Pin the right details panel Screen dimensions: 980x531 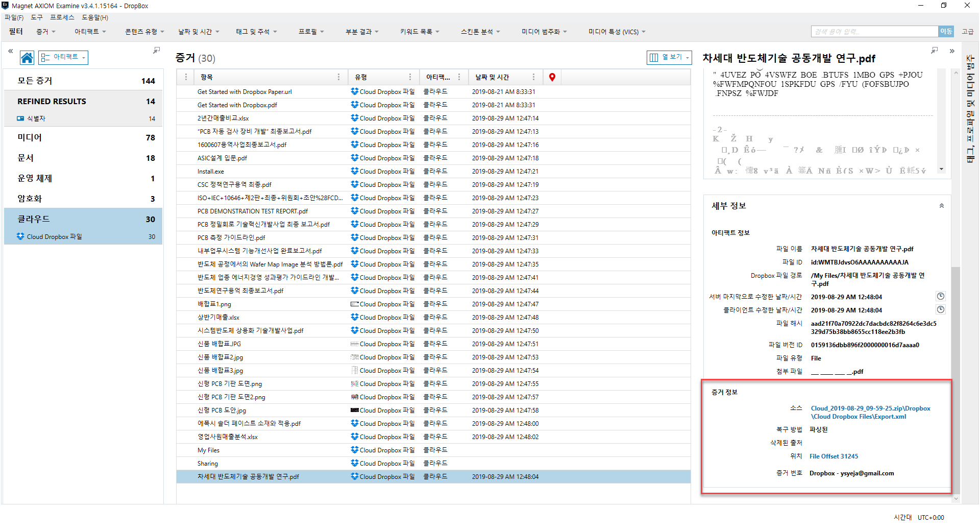pyautogui.click(x=934, y=51)
